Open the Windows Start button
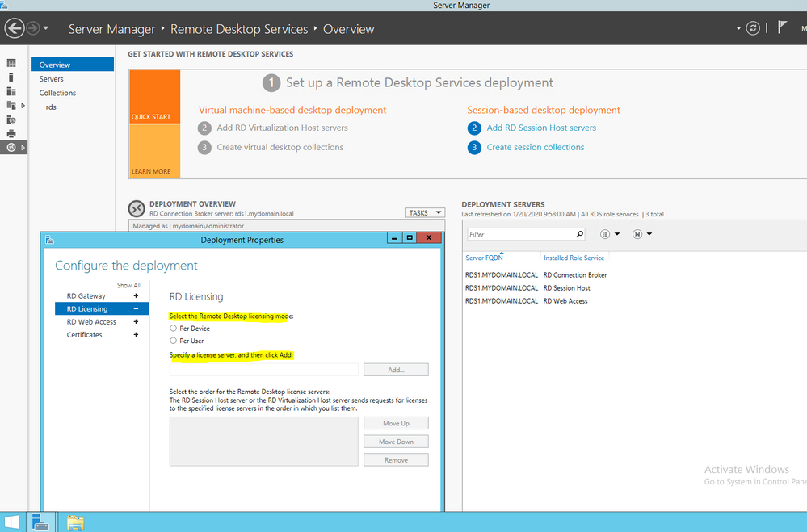Screen dimensions: 807x532 tap(11, 522)
